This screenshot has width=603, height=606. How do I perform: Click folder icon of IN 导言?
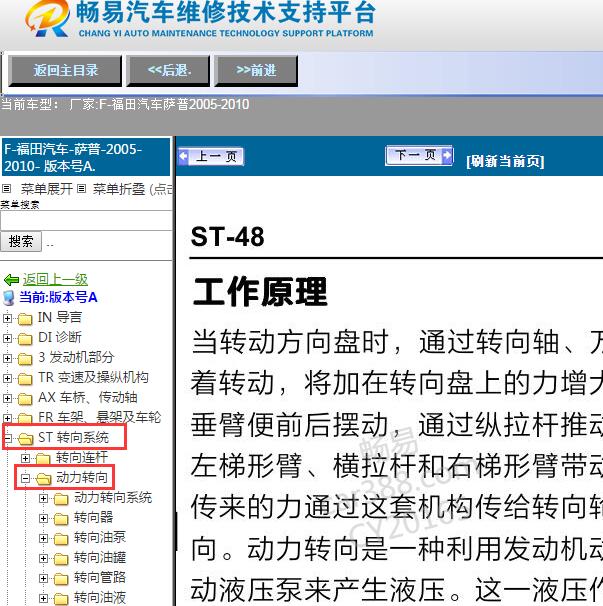click(25, 319)
